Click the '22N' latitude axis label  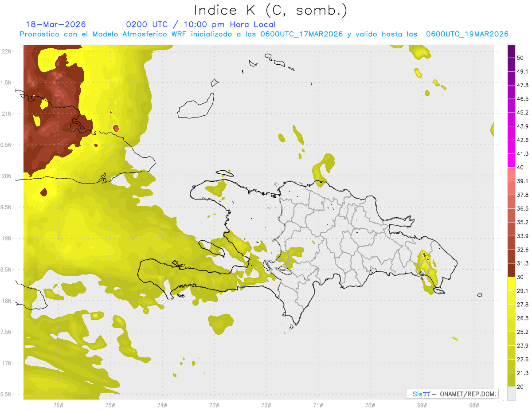point(7,51)
